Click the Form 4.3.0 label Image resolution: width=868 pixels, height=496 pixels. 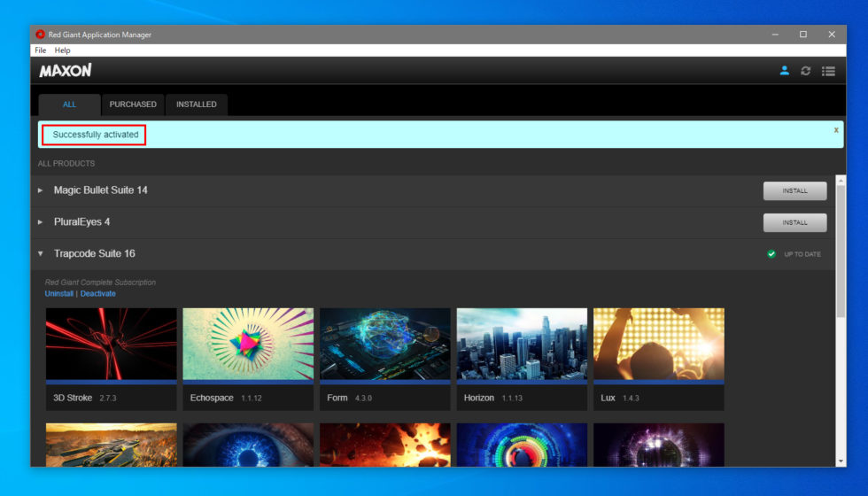tap(349, 398)
